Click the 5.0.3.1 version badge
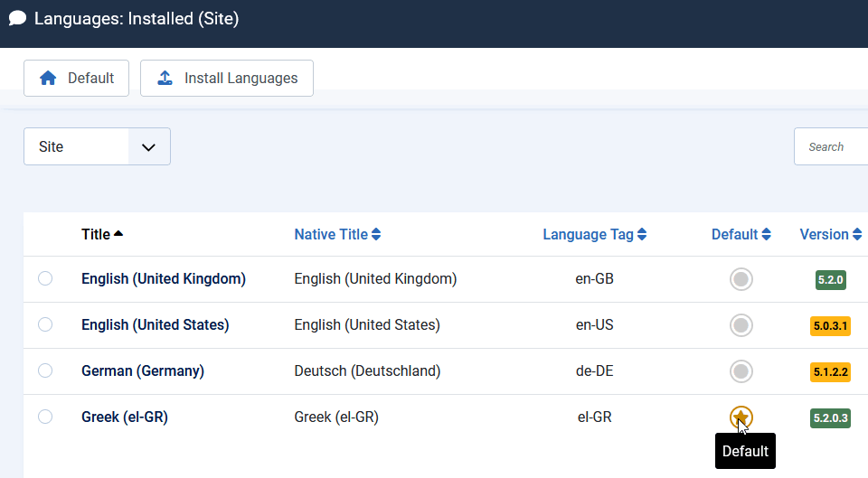The image size is (868, 478). 830,326
